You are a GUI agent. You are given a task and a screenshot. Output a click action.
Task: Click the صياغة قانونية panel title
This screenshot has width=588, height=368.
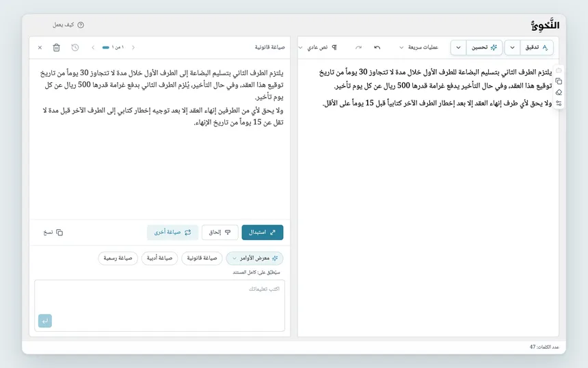click(269, 47)
